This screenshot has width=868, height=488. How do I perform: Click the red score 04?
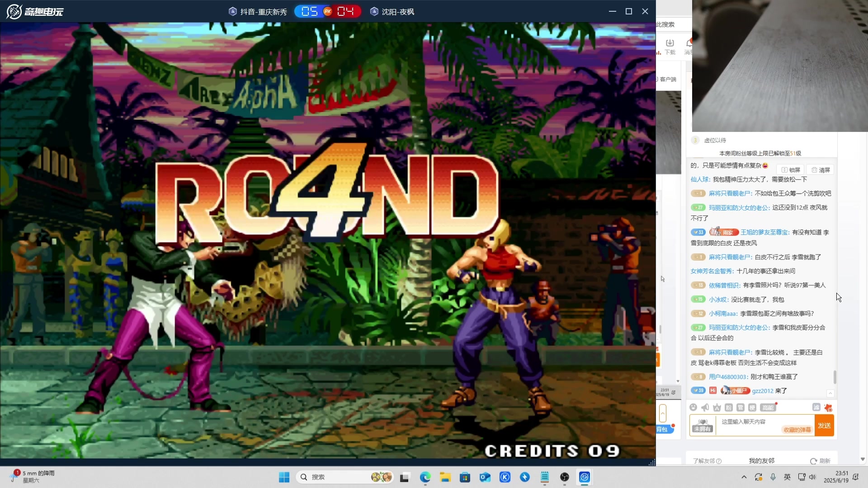346,11
